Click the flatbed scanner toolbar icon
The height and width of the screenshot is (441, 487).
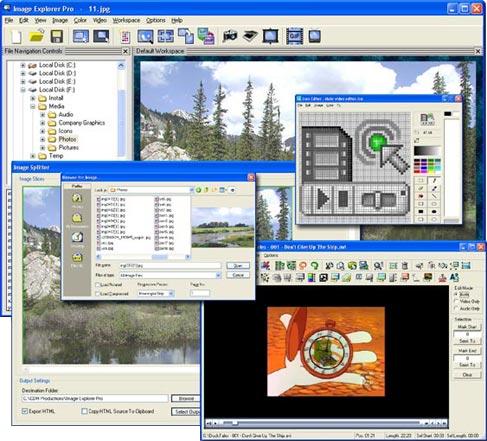(x=250, y=36)
